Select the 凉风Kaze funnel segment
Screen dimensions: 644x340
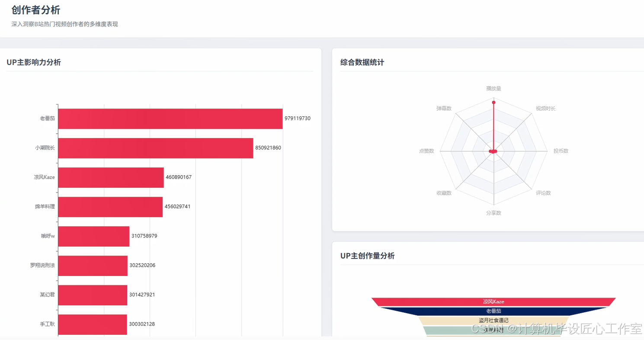click(x=493, y=302)
